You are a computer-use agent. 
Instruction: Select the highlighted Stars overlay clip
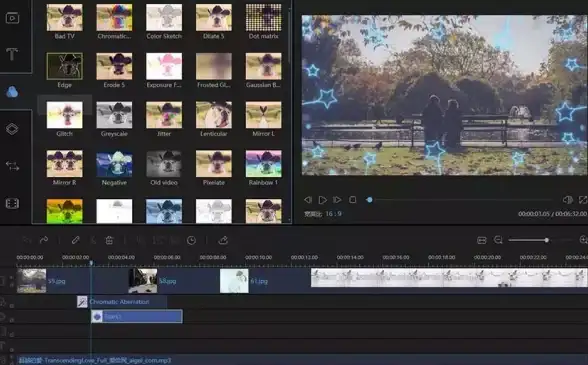click(137, 317)
